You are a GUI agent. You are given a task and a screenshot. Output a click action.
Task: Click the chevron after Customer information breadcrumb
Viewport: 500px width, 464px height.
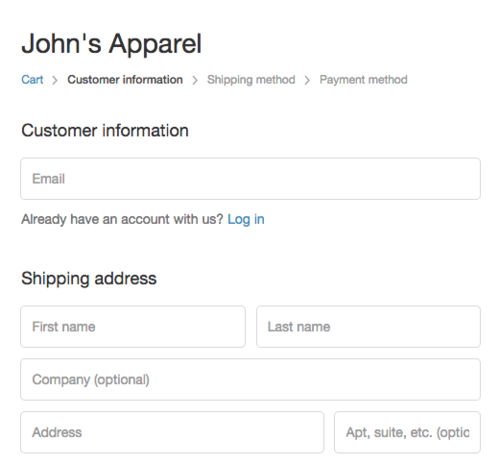click(195, 80)
